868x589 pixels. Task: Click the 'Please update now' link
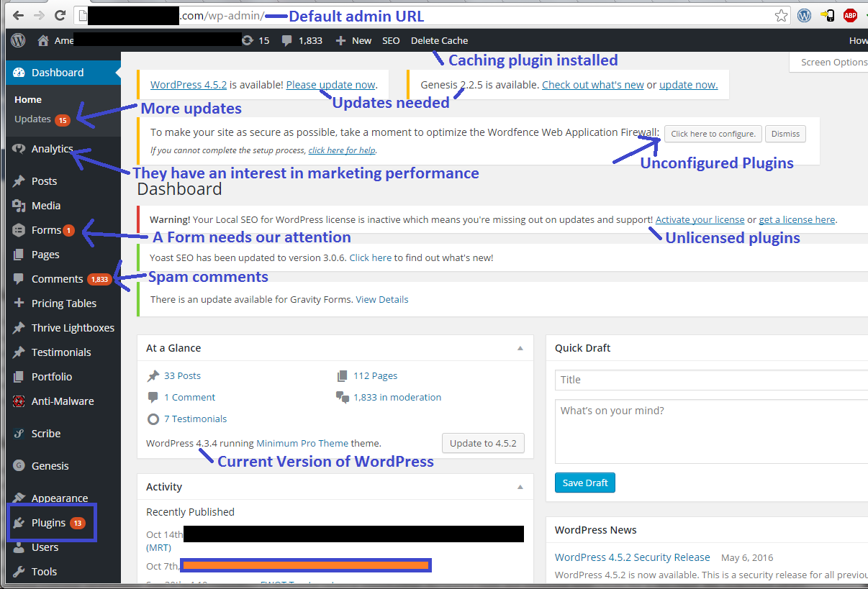pyautogui.click(x=330, y=85)
